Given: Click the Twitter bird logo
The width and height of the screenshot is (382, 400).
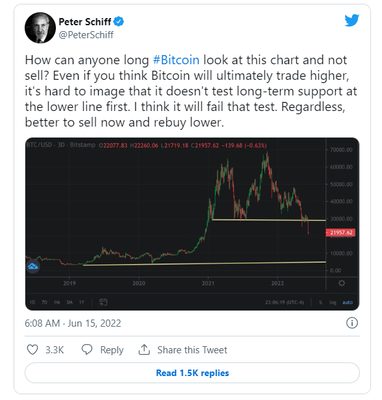Looking at the screenshot, I should point(352,21).
